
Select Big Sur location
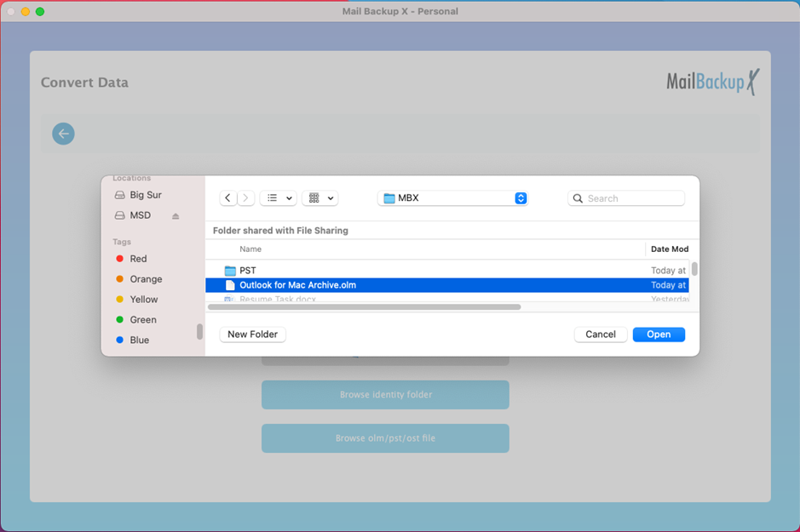pos(146,195)
